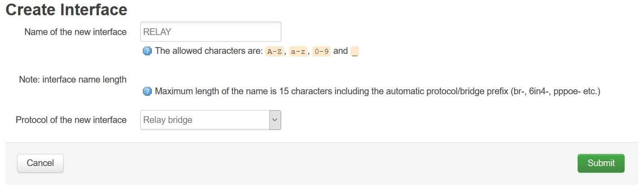Click the Create Interface heading
The height and width of the screenshot is (193, 644).
tap(66, 9)
